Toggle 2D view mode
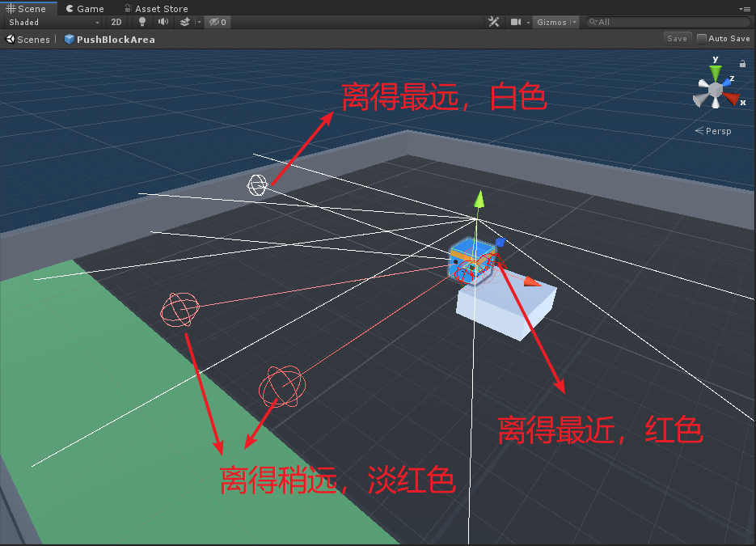 coord(116,22)
